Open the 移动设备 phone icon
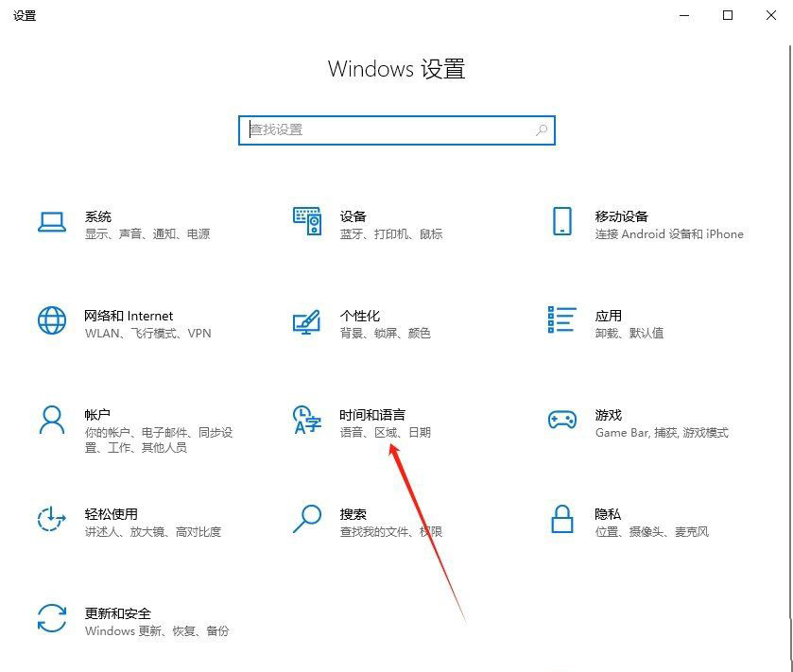 coord(561,221)
